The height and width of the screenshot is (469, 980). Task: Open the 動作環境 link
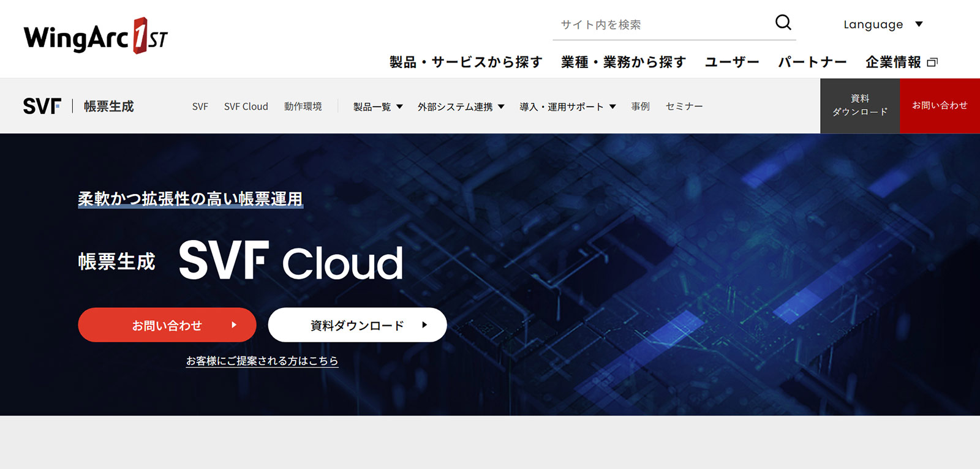point(303,107)
